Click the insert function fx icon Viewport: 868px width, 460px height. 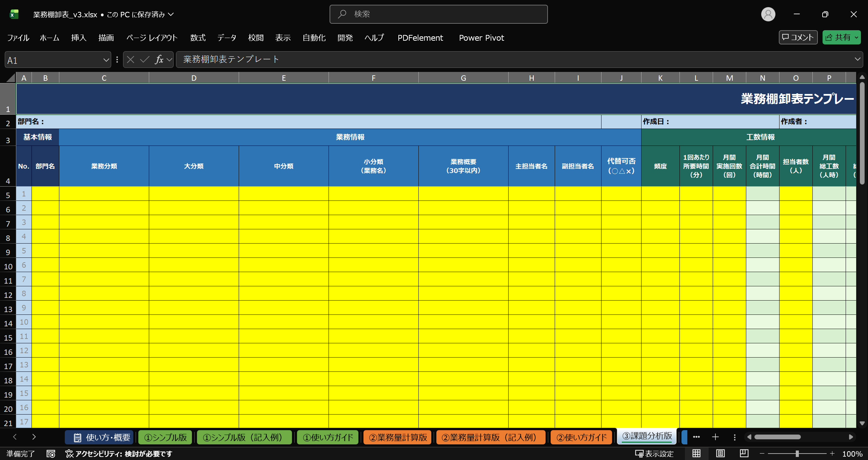[x=159, y=60]
